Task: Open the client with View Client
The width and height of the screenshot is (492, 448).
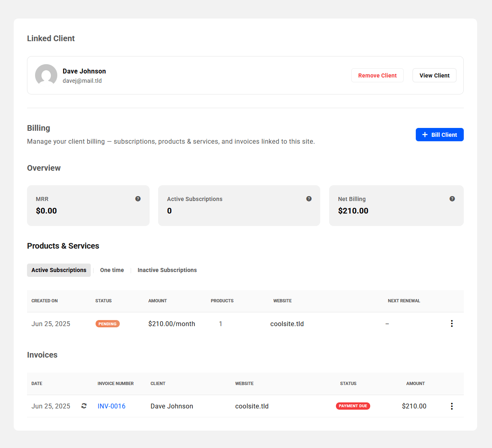Action: (x=434, y=75)
